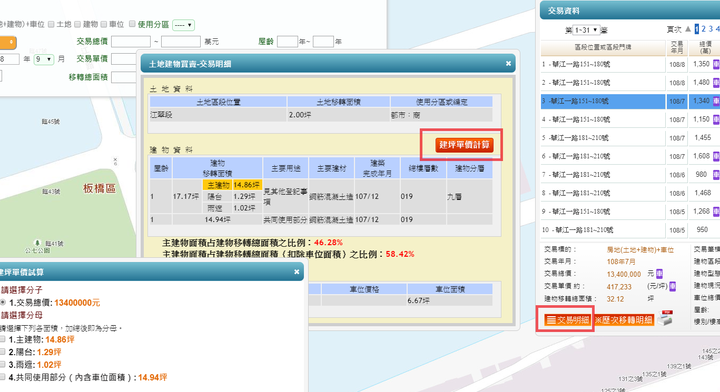Check the 共同使用部分 14.94坪 checkbox

pos(3,377)
